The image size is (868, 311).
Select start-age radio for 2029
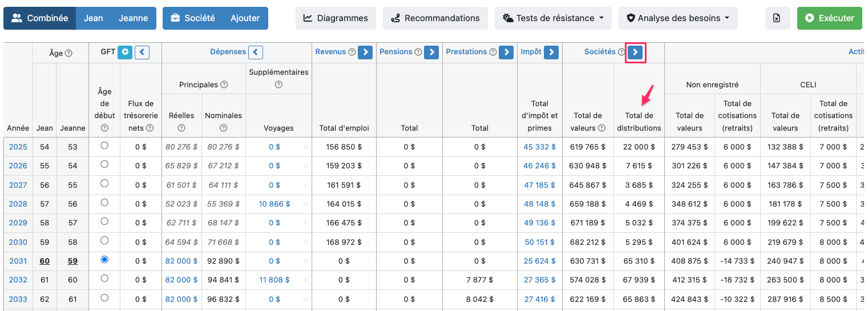104,221
